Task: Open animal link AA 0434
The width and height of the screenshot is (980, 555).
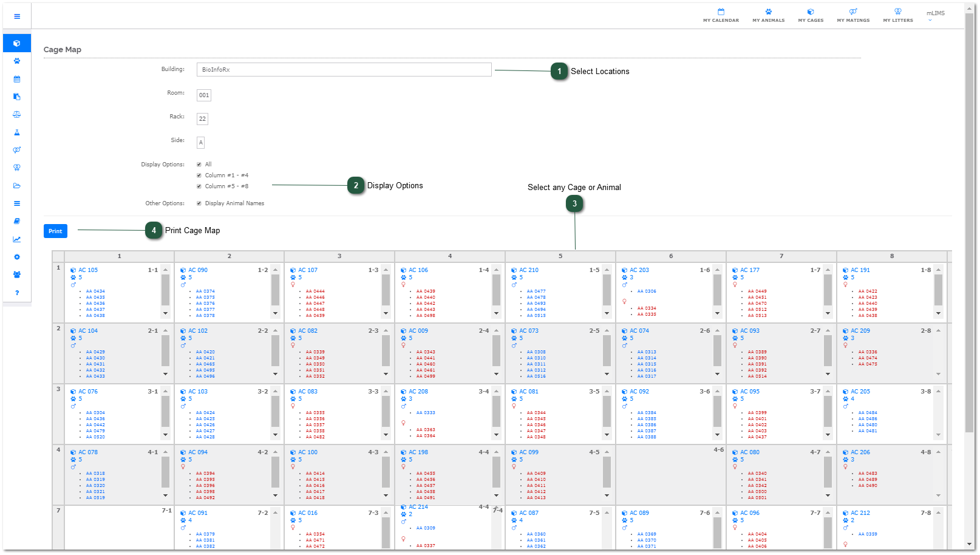Action: (x=95, y=291)
